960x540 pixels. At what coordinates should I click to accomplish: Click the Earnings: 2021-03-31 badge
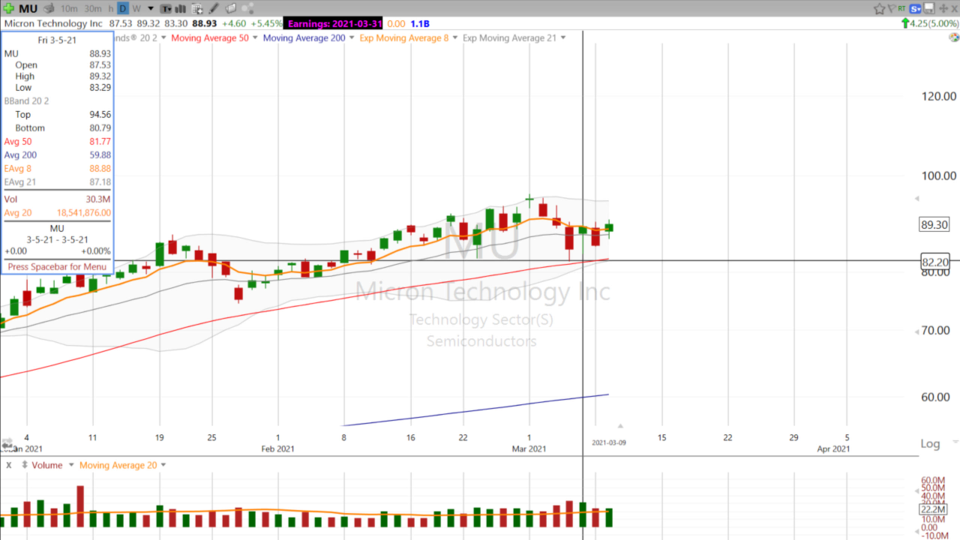click(x=334, y=23)
